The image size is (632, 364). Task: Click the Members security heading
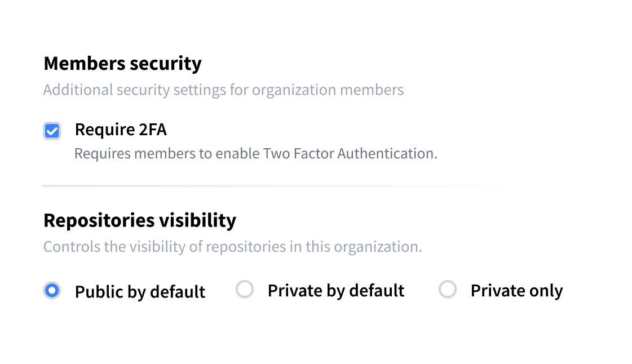(123, 64)
